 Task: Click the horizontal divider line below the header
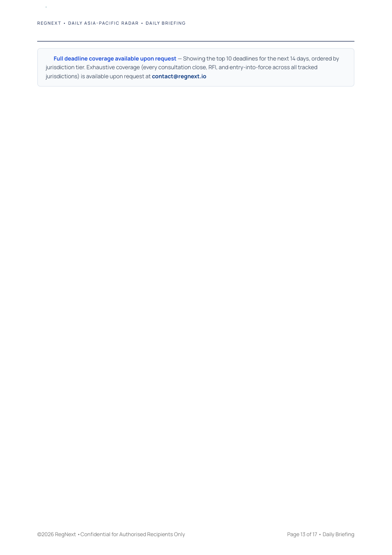click(x=196, y=41)
